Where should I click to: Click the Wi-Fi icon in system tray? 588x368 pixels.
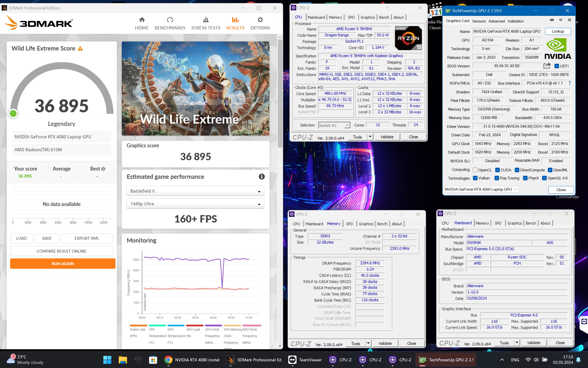[528, 360]
